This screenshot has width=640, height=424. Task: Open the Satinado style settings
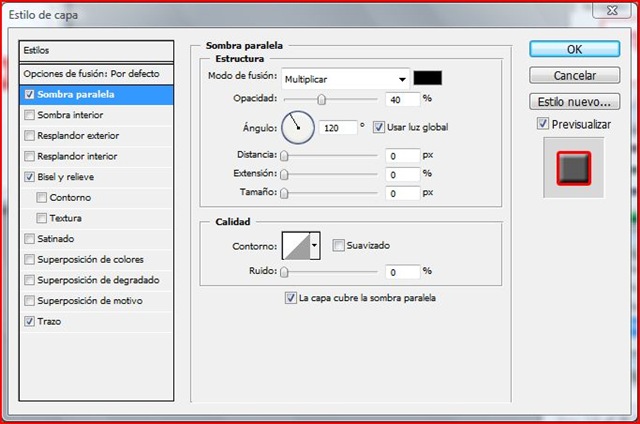(x=56, y=239)
